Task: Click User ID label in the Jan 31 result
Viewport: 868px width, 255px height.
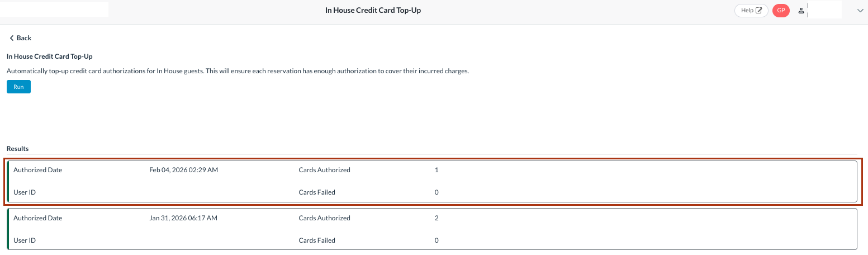Action: point(25,240)
